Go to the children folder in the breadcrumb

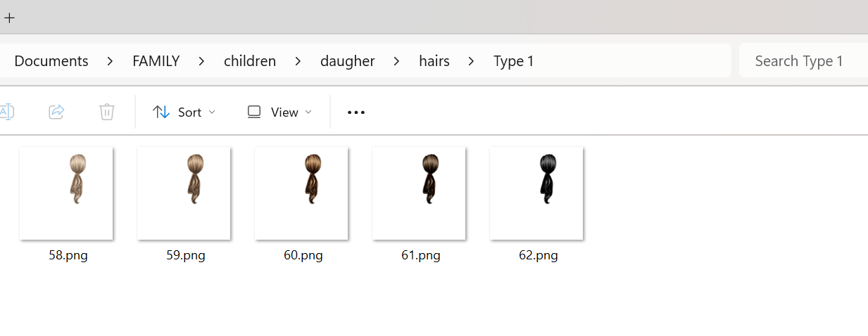[250, 61]
